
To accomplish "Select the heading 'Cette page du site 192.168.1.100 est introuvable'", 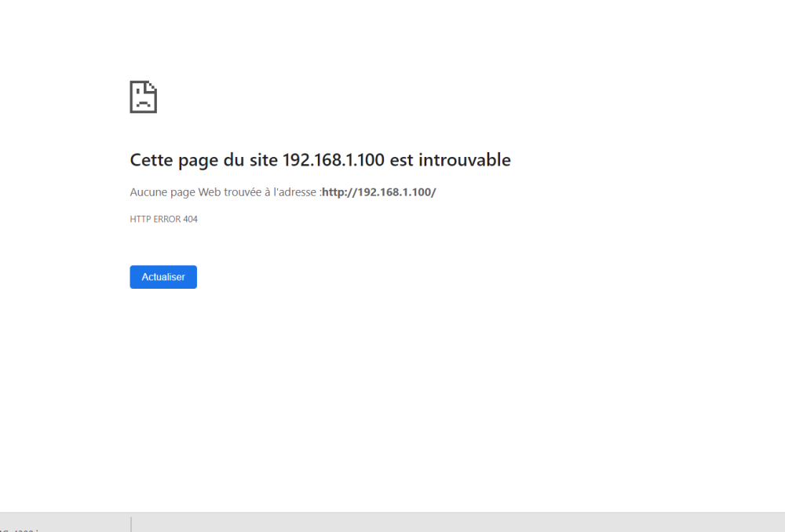I will (320, 160).
